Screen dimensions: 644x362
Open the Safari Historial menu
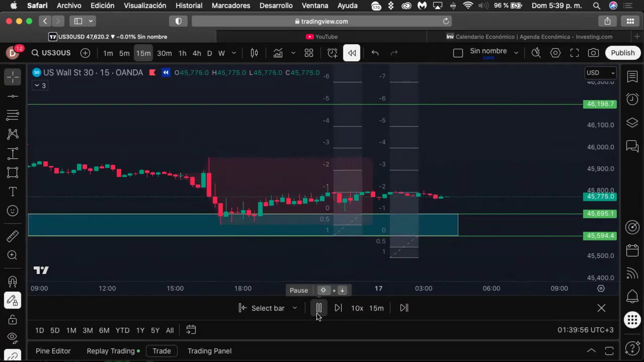pos(189,5)
